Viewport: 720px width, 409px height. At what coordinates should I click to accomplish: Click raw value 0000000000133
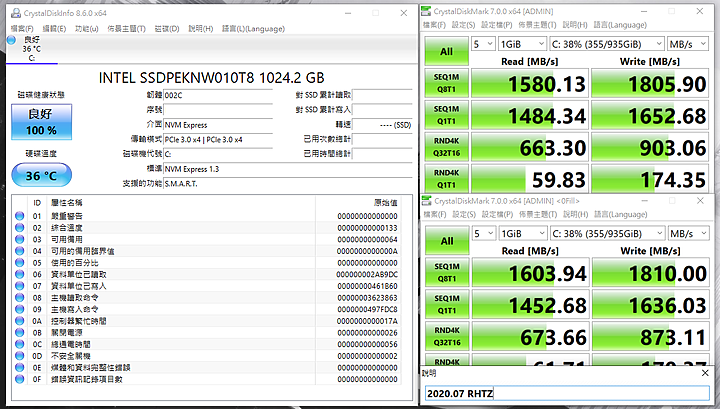(x=367, y=228)
